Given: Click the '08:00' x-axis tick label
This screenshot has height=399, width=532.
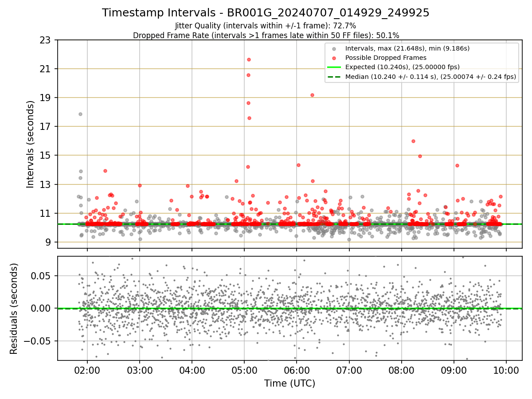Looking at the screenshot, I should pyautogui.click(x=401, y=370).
